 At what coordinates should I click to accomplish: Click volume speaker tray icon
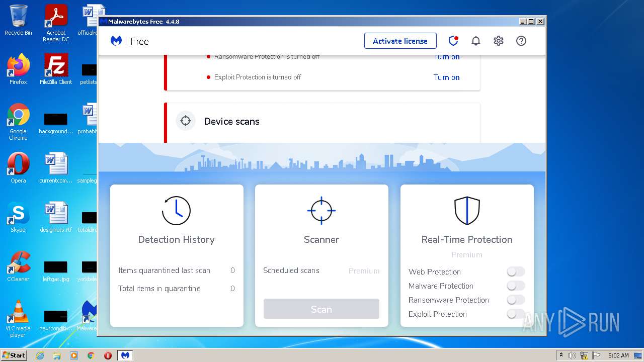coord(572,355)
